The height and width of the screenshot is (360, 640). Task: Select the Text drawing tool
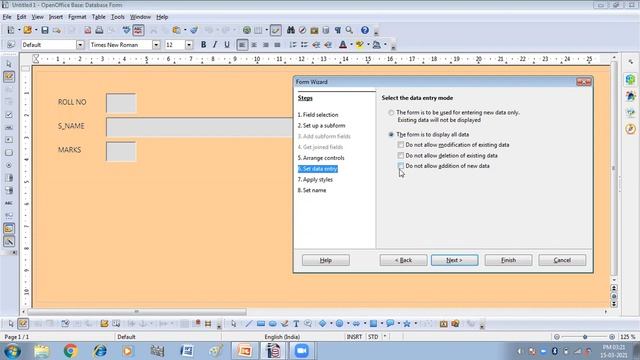[296, 324]
